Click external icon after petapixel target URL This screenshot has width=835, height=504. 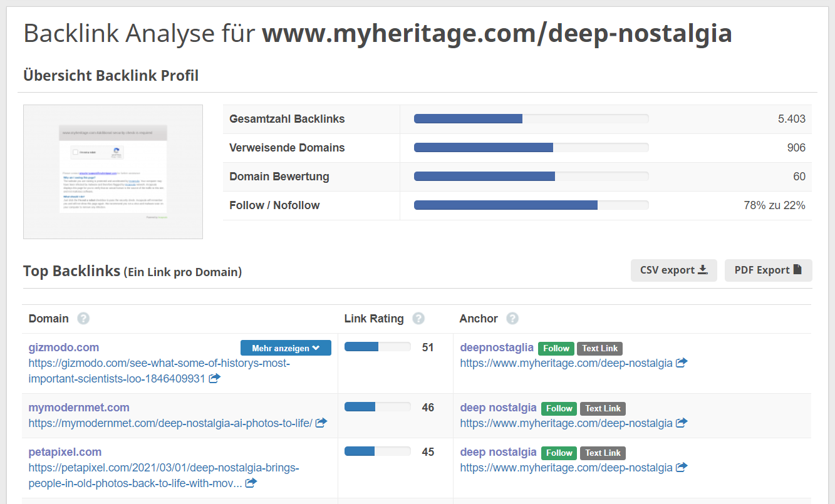(682, 467)
